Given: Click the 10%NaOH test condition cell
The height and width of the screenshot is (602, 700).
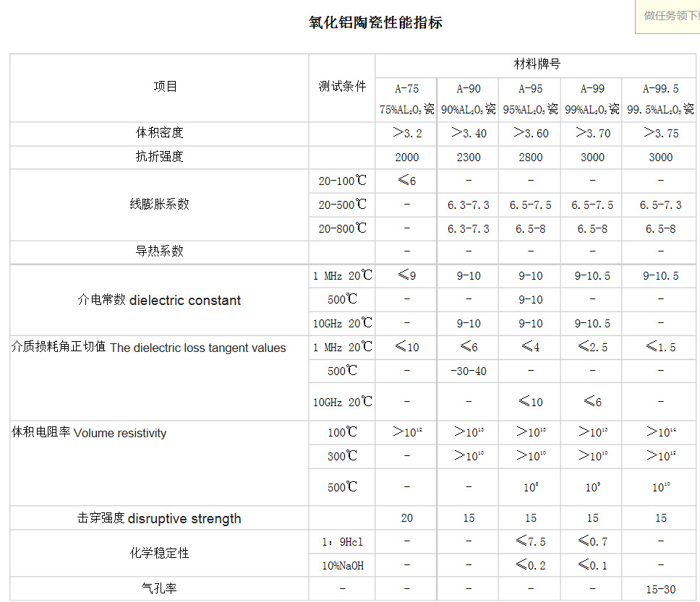Looking at the screenshot, I should tap(342, 565).
